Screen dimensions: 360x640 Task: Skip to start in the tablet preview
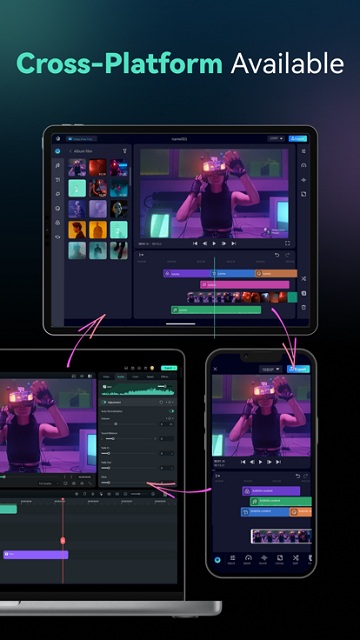coord(195,243)
